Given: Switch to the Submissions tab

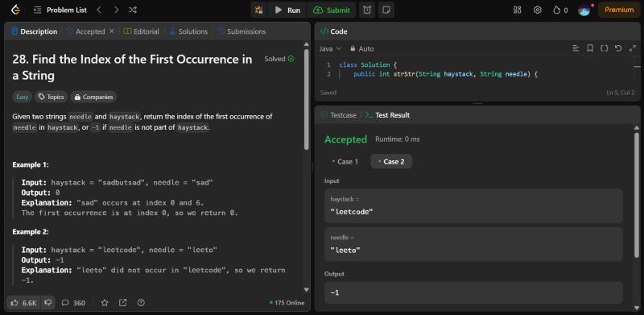Looking at the screenshot, I should tap(242, 31).
